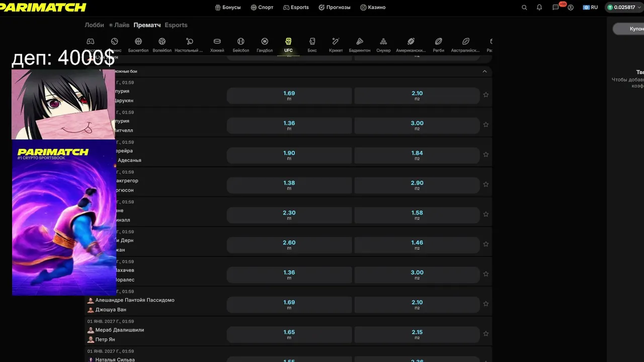The width and height of the screenshot is (644, 362).
Task: Star the Макгрегор fight row
Action: point(486,185)
